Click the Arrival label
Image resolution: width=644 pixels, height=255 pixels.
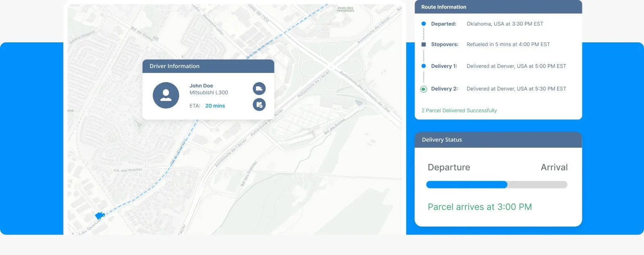(x=554, y=167)
